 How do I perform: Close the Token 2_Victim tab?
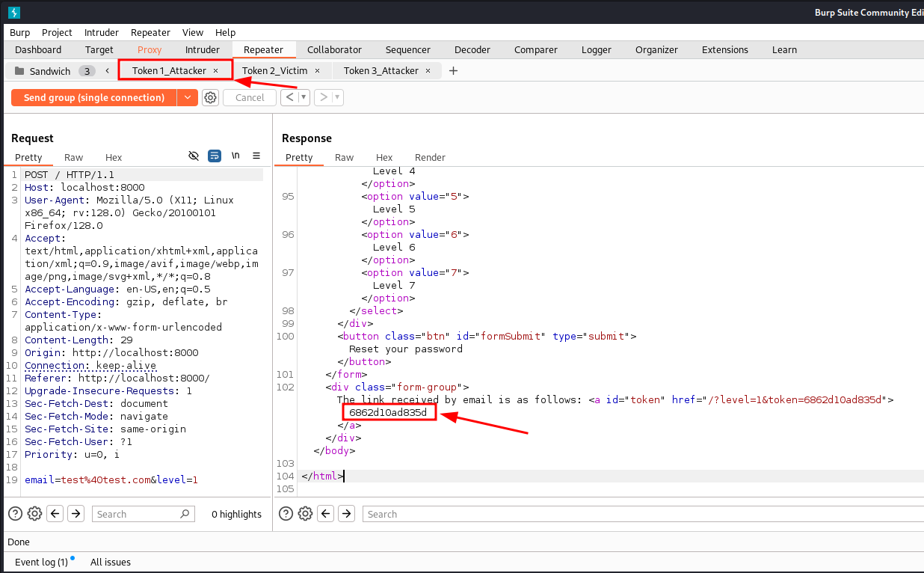click(x=317, y=70)
